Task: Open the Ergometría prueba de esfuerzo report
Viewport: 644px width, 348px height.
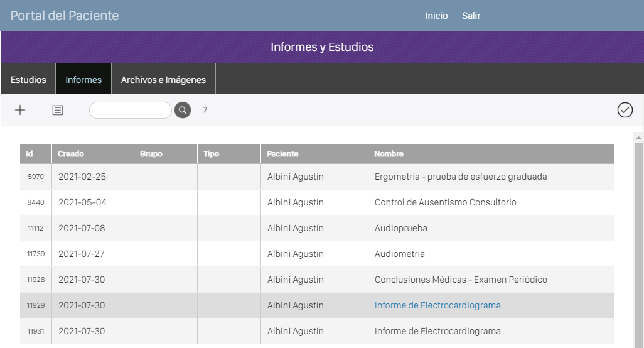Action: tap(460, 177)
